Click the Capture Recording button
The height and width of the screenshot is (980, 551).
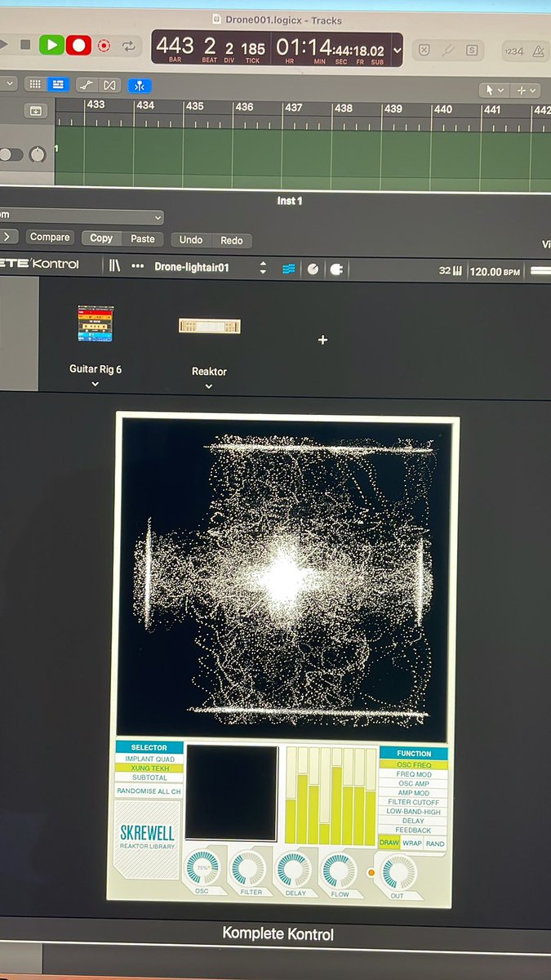pos(104,46)
